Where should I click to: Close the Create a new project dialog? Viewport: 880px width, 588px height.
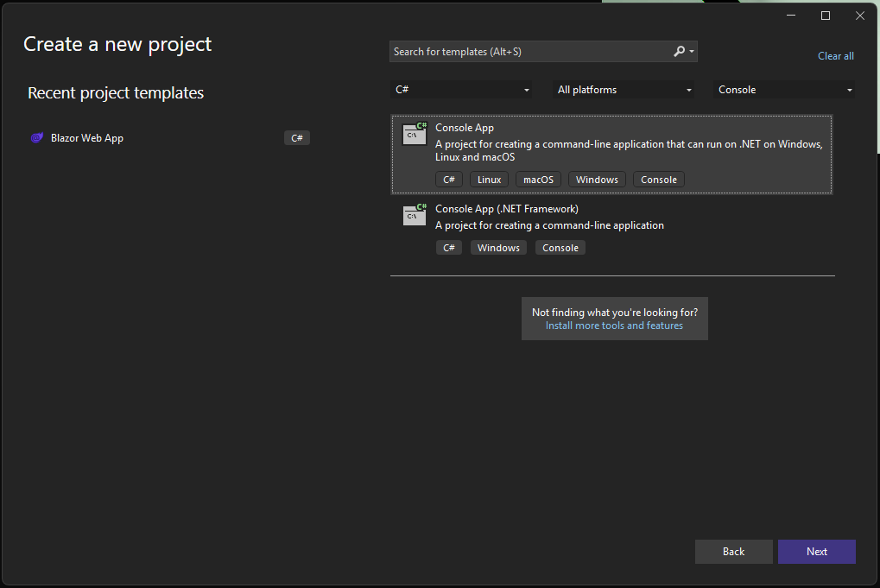coord(860,16)
